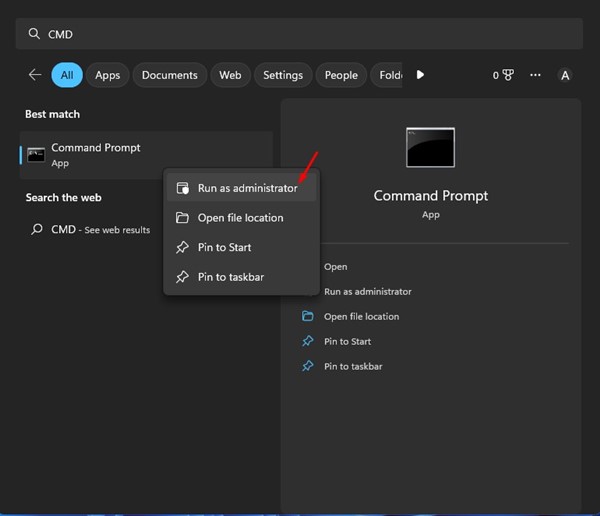Open the account avatar labeled A
600x516 pixels.
[x=565, y=75]
